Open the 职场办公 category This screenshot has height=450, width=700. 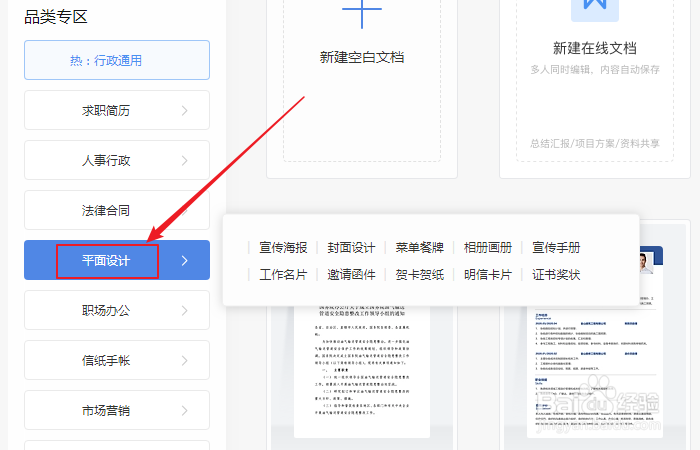(117, 310)
